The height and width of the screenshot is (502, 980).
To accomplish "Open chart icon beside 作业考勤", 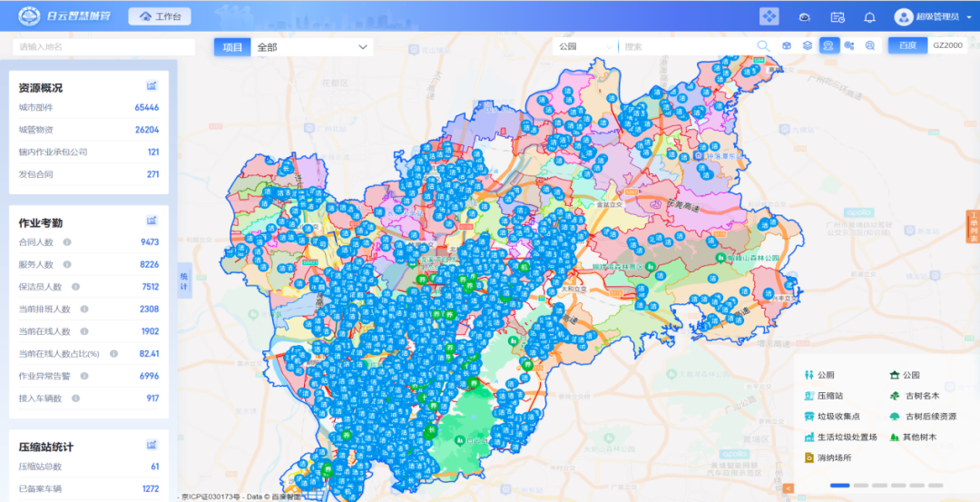I will 152,221.
